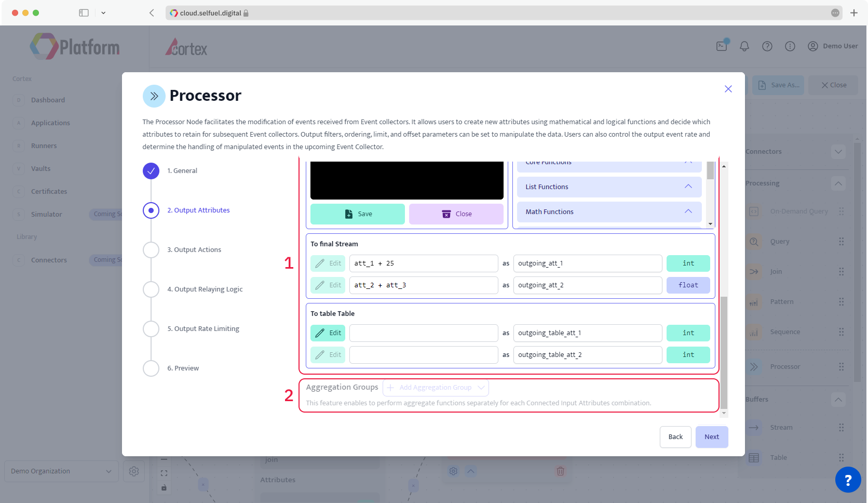Viewport: 868px width, 503px height.
Task: Edit the att_2 + att_3 expression row
Action: pyautogui.click(x=328, y=285)
